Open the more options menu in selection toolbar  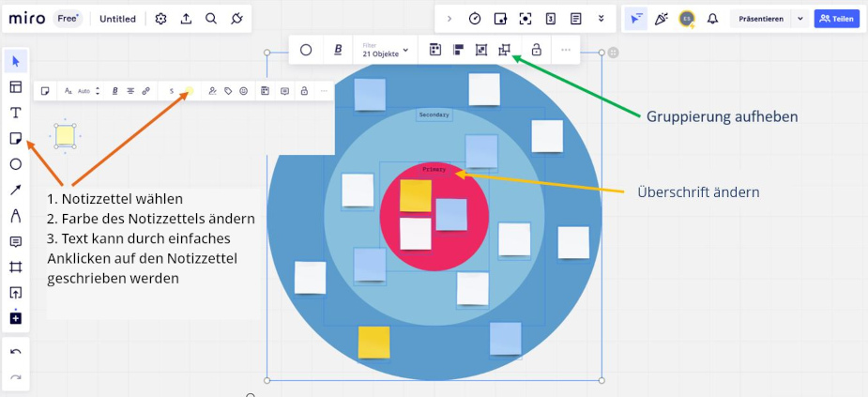tap(566, 51)
